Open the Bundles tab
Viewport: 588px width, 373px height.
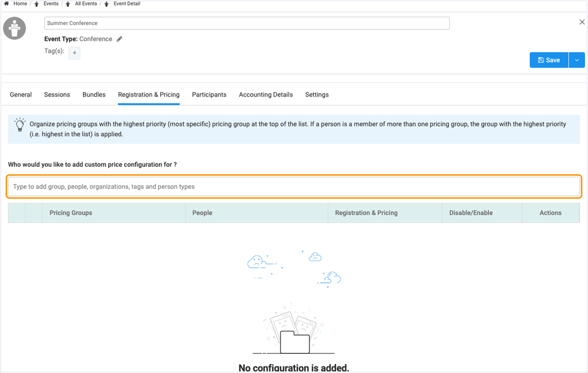(94, 95)
